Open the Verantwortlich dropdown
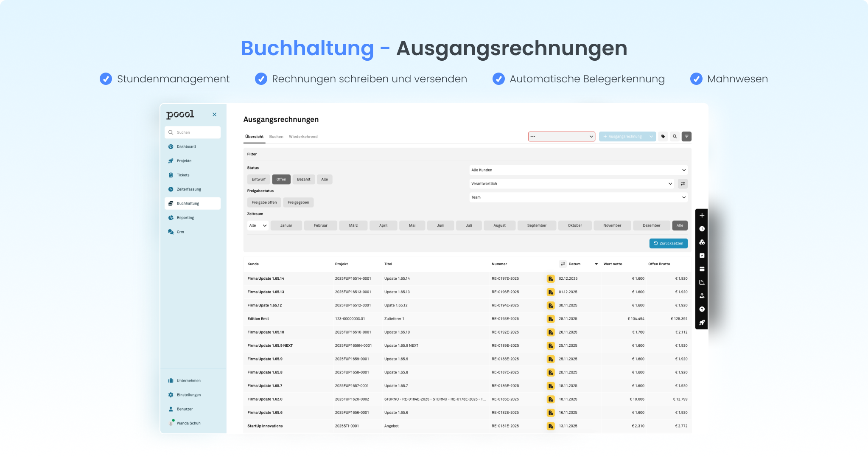 [572, 184]
